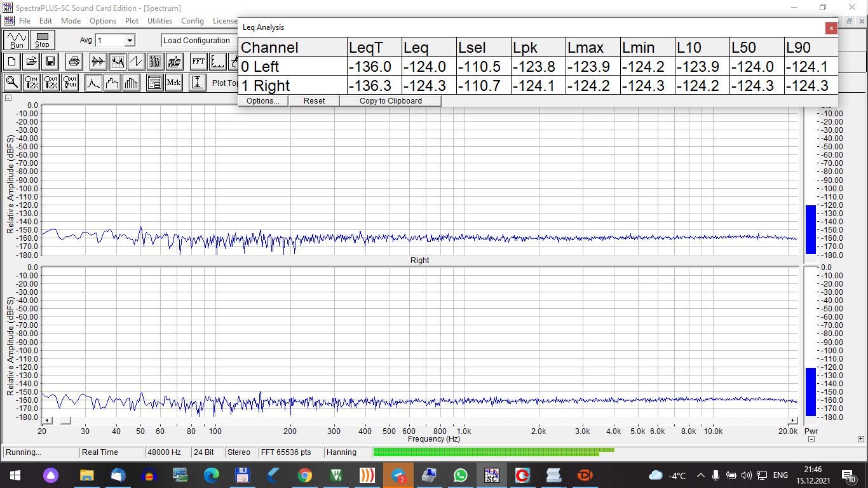Toggle the narrowband line plot mode button

93,83
